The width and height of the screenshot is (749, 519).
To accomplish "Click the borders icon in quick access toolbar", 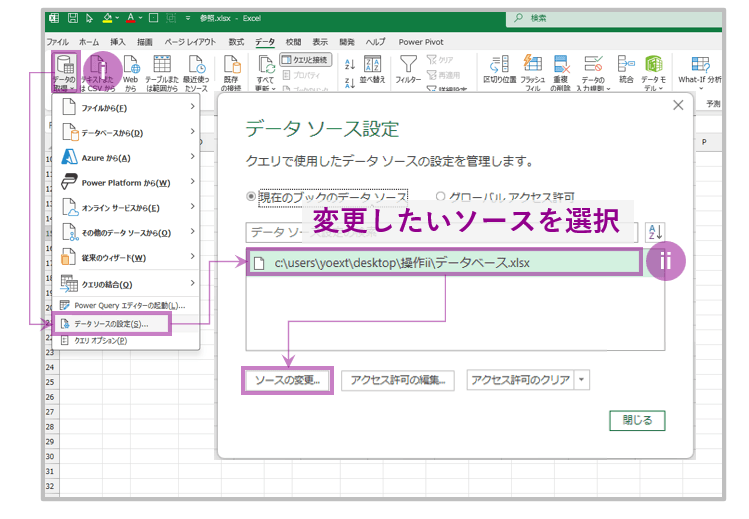I will click(153, 18).
